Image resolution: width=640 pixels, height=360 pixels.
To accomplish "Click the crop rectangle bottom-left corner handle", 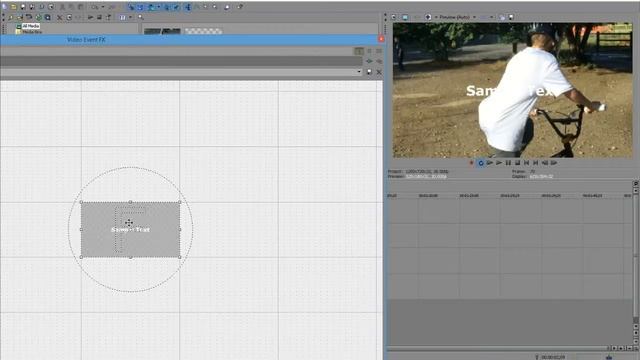I will click(x=81, y=257).
